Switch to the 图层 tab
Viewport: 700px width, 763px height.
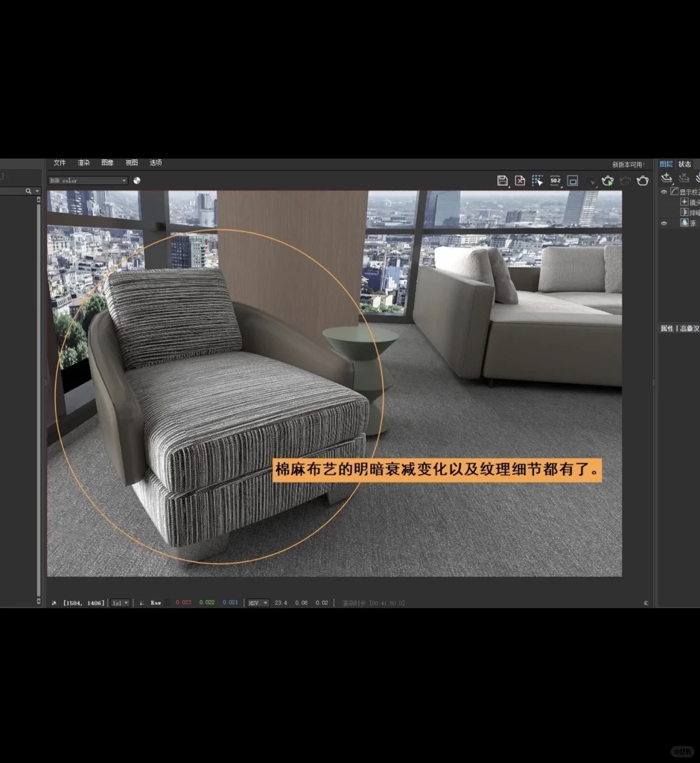666,164
